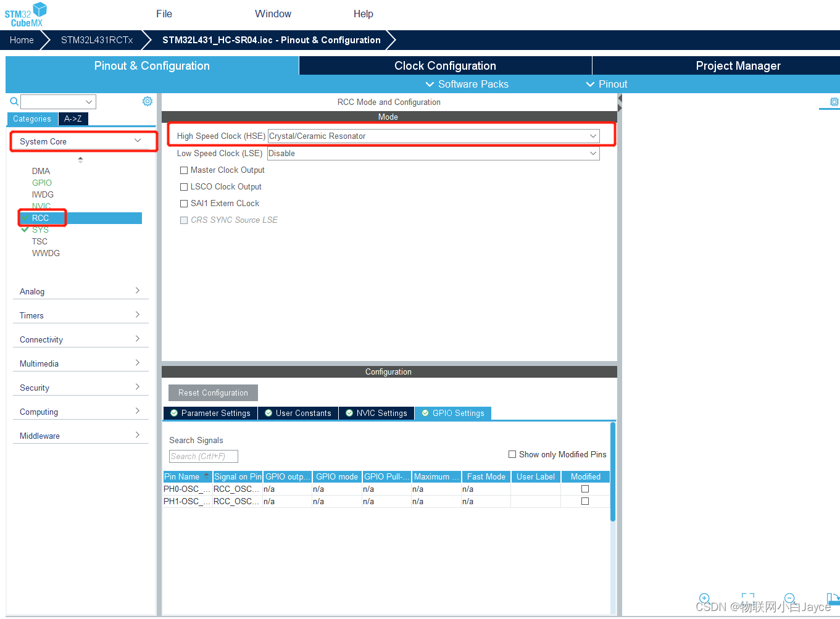Open the categories settings gear icon
The width and height of the screenshot is (840, 619).
click(x=148, y=101)
